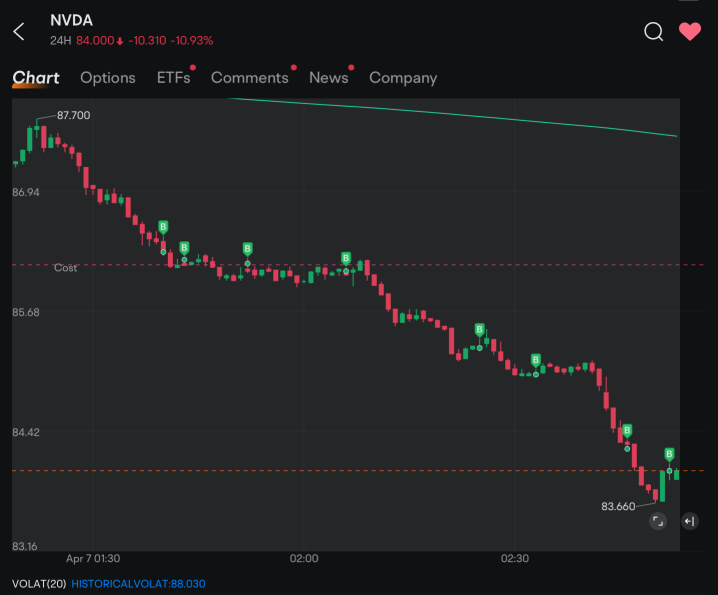This screenshot has height=595, width=718.
Task: Expand chart to fullscreen icon
Action: (x=658, y=521)
